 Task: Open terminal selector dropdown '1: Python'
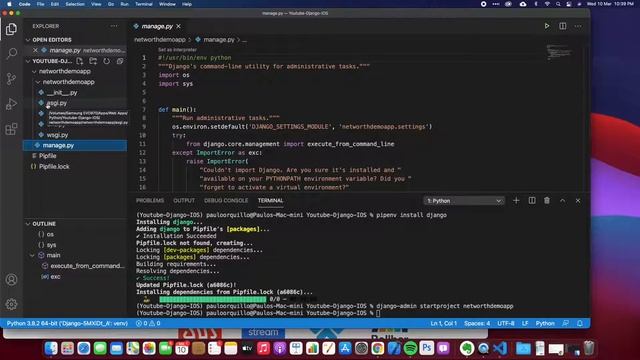pyautogui.click(x=464, y=201)
